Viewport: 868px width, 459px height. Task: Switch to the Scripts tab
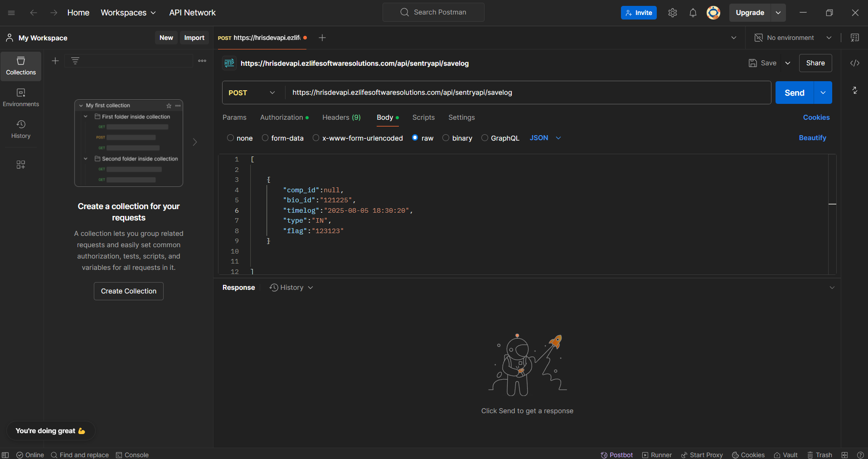pyautogui.click(x=423, y=117)
